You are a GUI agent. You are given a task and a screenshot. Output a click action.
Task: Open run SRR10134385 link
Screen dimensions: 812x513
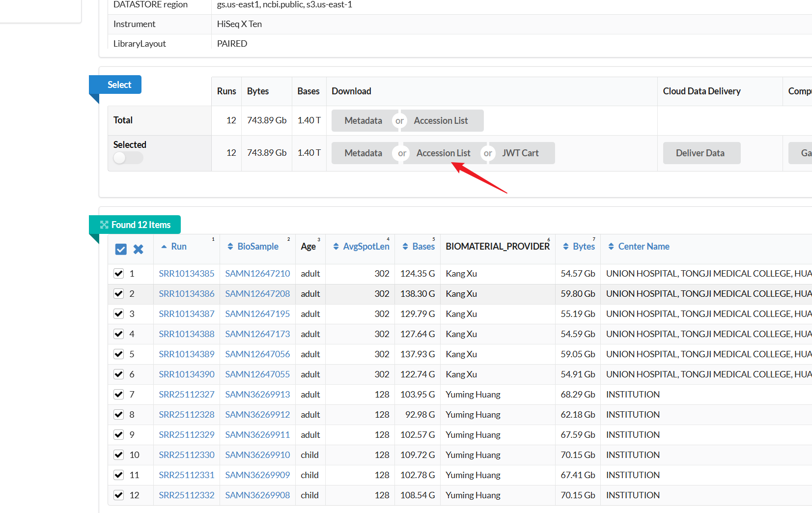coord(187,274)
